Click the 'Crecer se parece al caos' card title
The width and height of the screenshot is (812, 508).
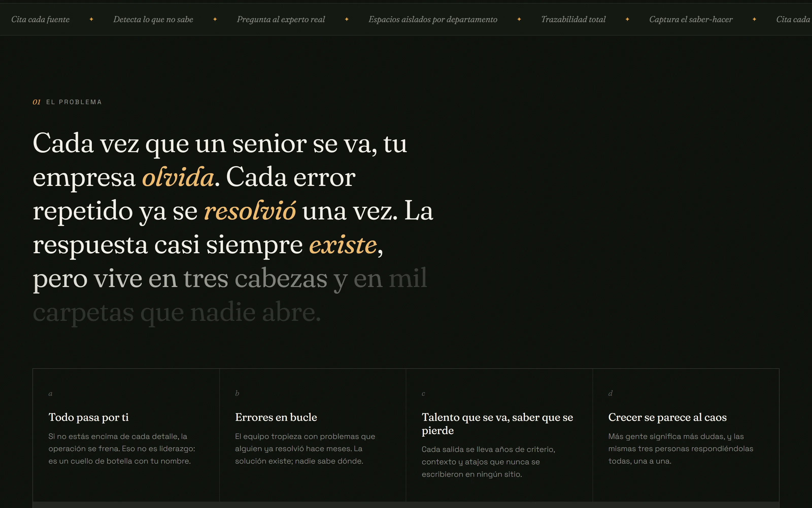coord(667,417)
